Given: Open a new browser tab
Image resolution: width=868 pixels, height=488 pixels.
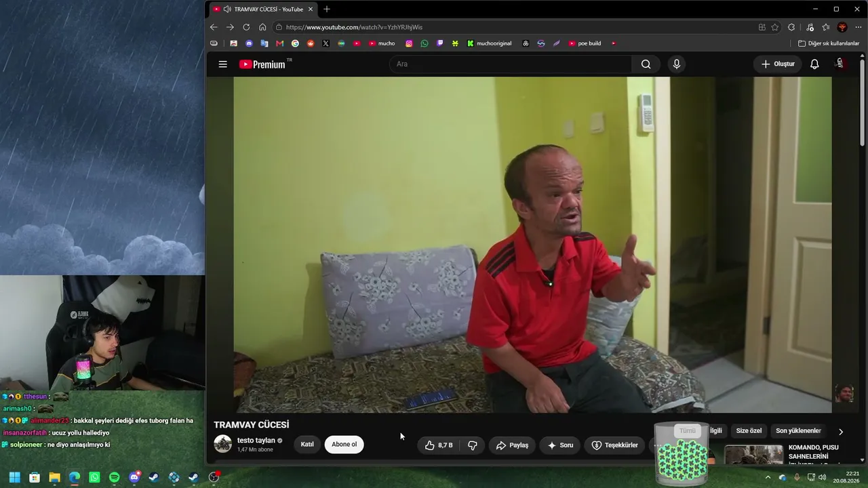Looking at the screenshot, I should tap(327, 9).
